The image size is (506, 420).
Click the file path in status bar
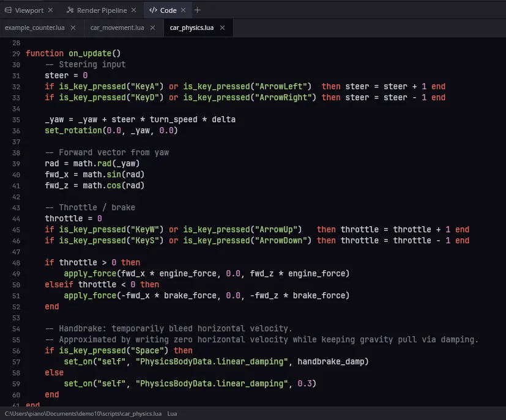(x=83, y=413)
